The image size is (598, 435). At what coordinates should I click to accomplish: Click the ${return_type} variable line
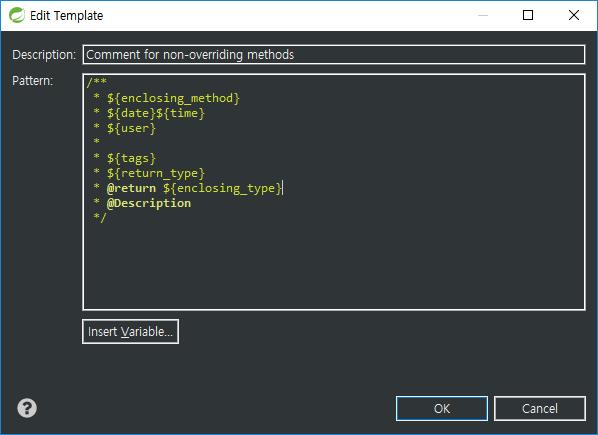[156, 173]
